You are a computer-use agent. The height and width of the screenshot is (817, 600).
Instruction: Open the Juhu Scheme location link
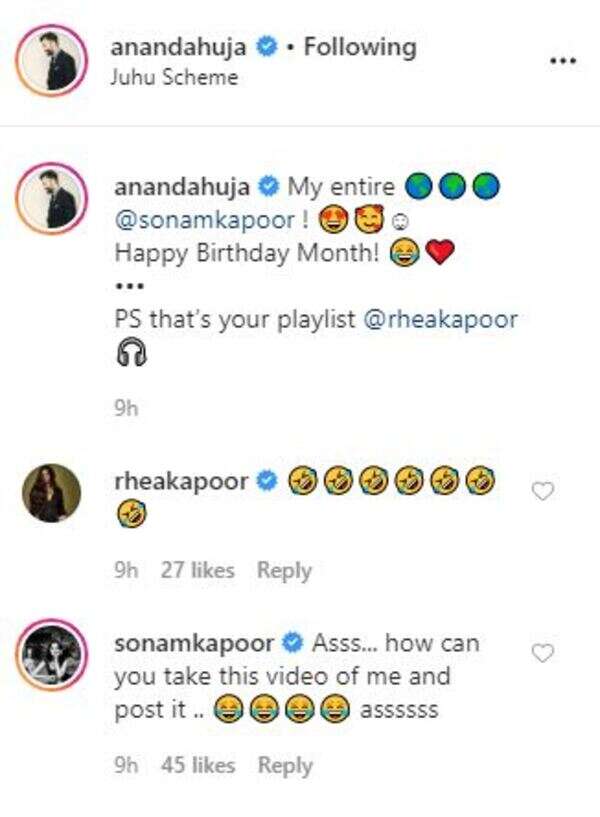tap(176, 77)
